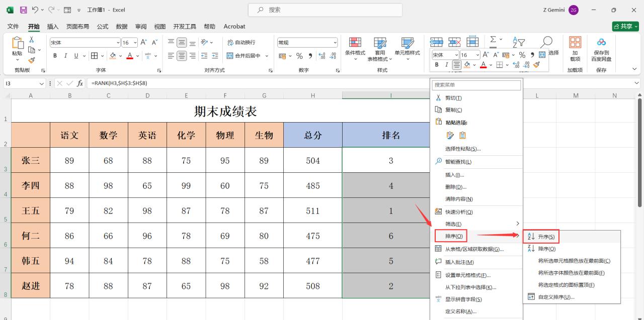644x320 pixels.
Task: Toggle Italic in the mini toolbar
Action: (446, 65)
